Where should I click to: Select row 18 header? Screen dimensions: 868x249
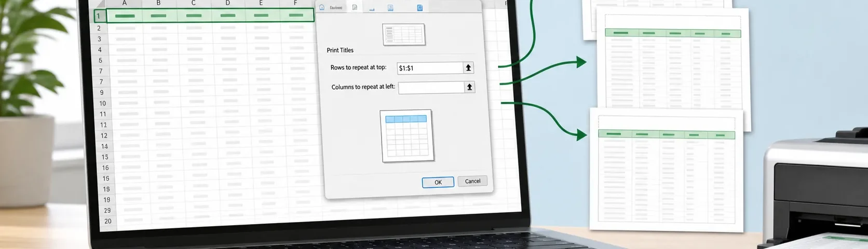[106, 189]
